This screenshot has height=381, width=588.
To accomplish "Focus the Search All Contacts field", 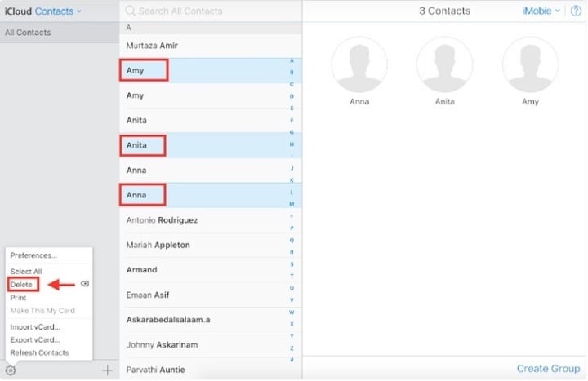I will pyautogui.click(x=211, y=11).
